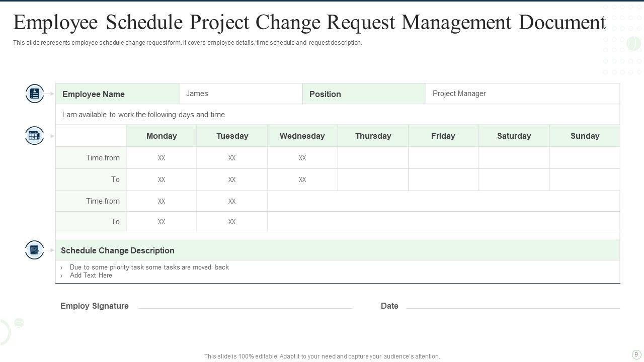Click the Employee Name label cell
The width and height of the screenshot is (644, 362).
point(117,94)
